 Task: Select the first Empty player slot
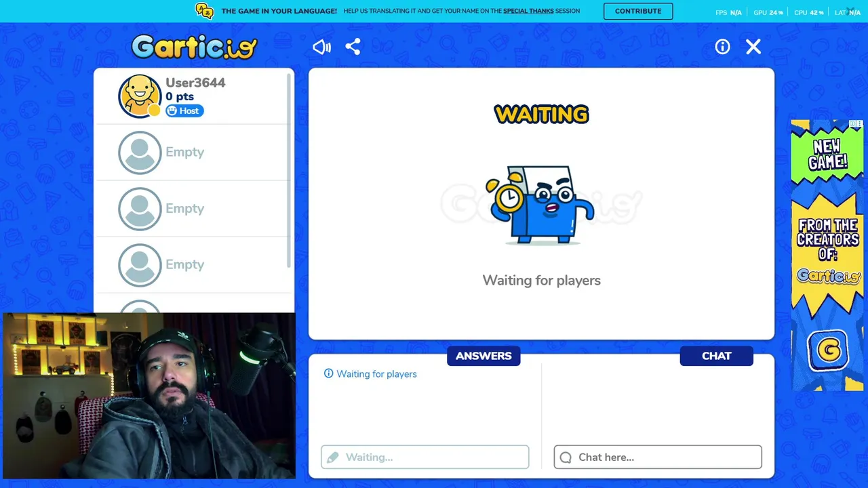194,152
